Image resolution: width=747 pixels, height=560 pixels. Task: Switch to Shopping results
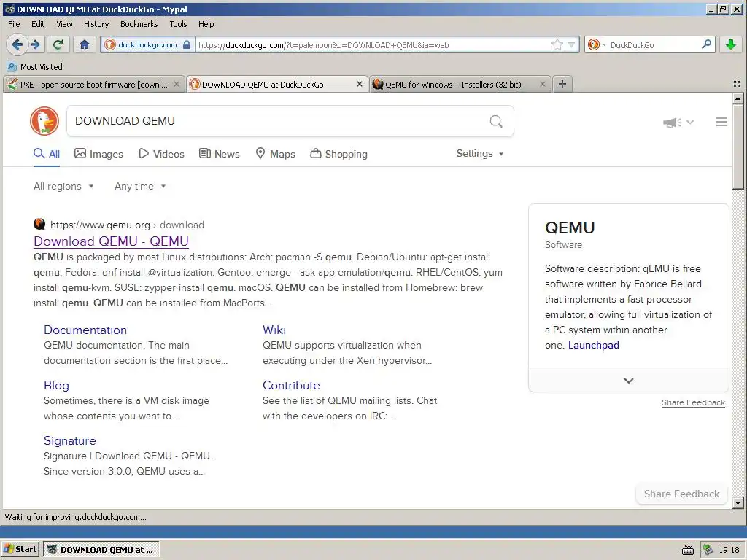coord(338,154)
